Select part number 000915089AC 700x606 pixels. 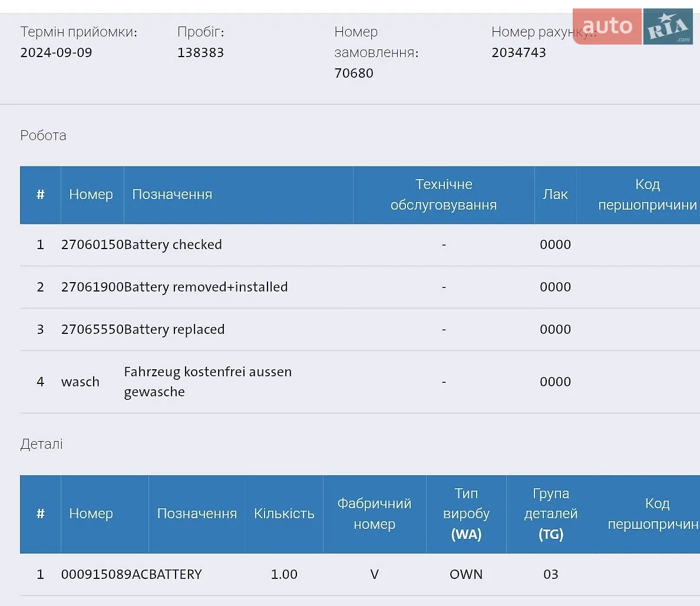pos(105,574)
